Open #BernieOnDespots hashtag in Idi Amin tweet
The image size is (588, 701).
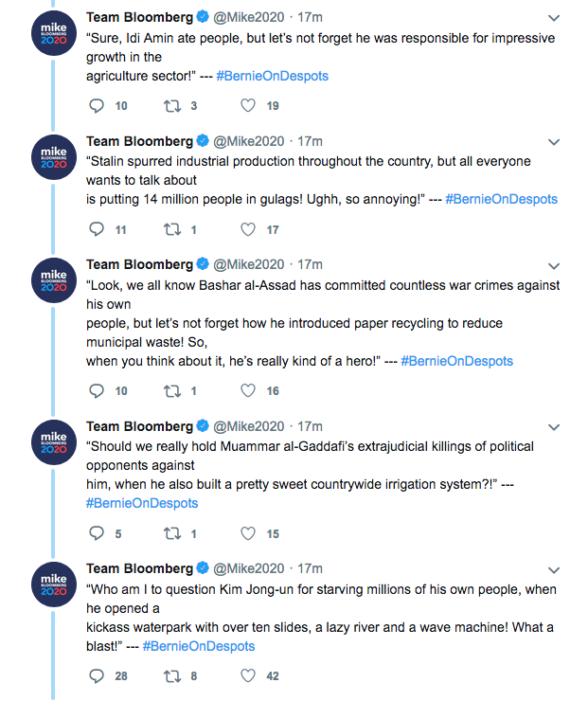pos(273,76)
